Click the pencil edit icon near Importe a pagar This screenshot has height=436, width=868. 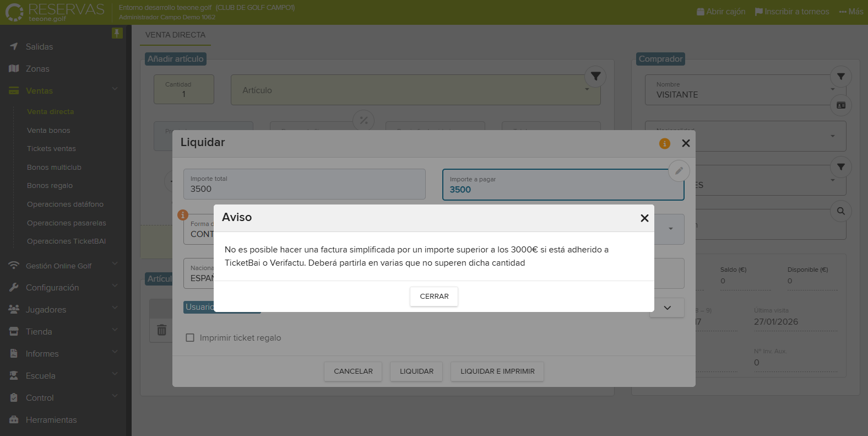point(679,171)
